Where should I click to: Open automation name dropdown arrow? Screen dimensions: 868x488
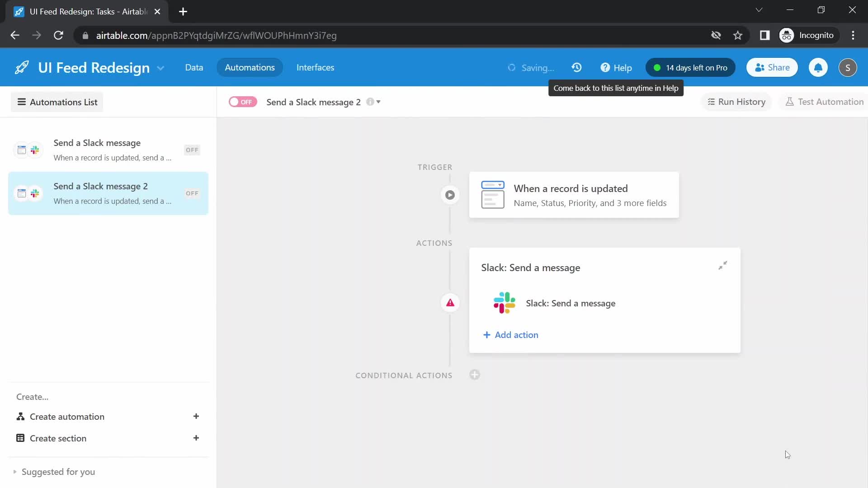(378, 102)
